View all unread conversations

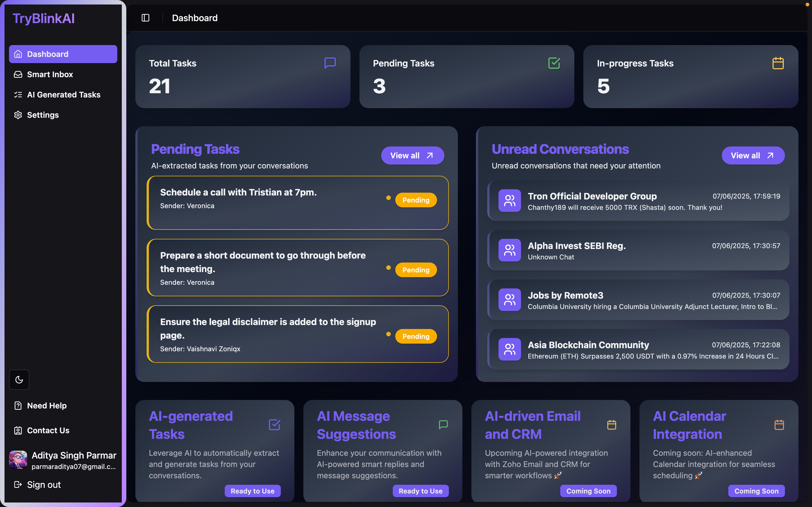(x=753, y=155)
